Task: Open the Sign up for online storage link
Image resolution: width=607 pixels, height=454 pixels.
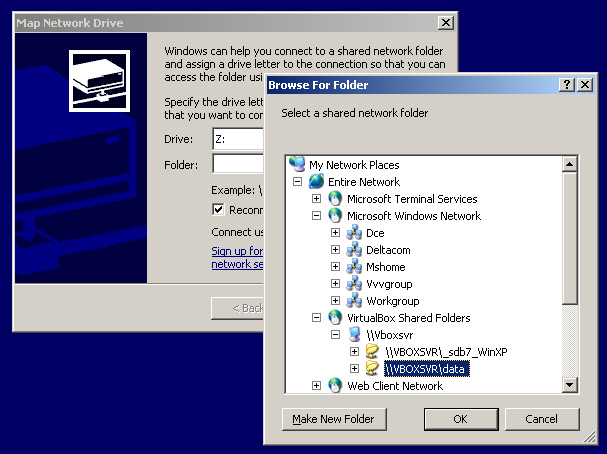Action: (237, 257)
